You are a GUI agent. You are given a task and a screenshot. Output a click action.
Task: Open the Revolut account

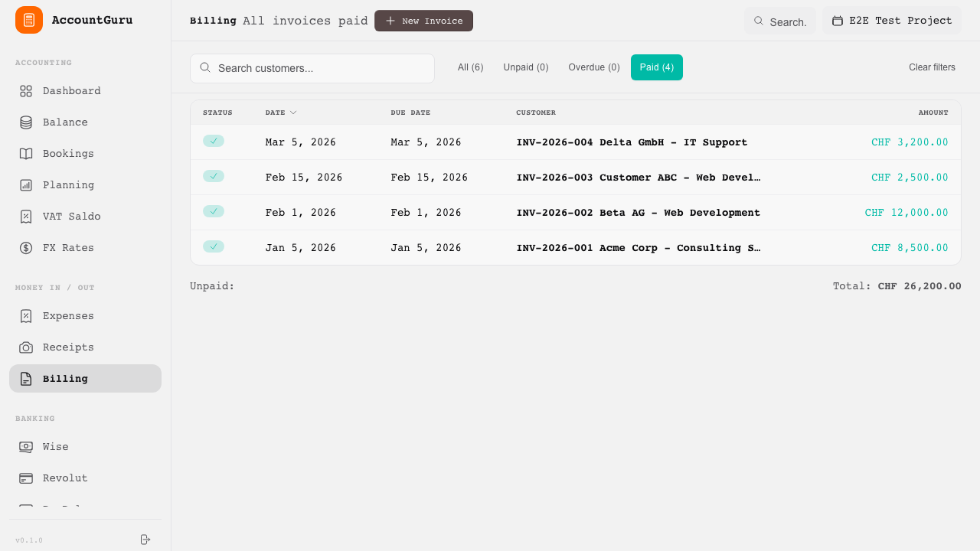pyautogui.click(x=64, y=478)
